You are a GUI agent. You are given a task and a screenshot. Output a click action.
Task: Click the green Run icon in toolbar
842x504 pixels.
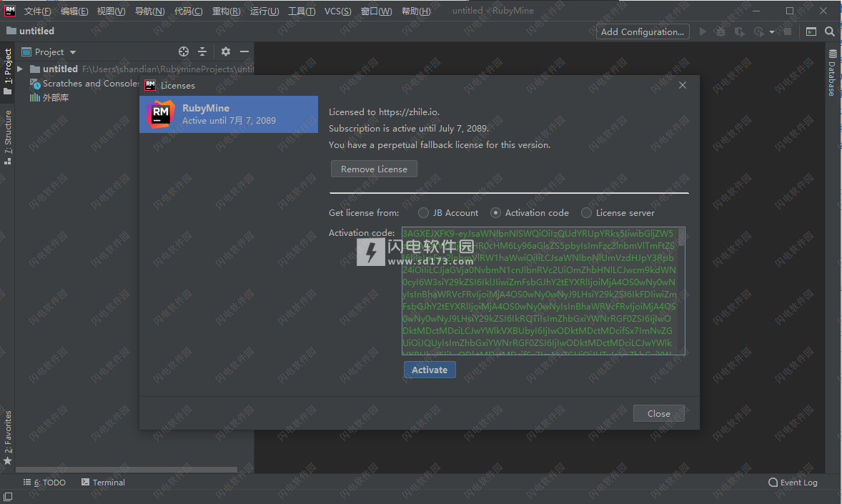[703, 31]
